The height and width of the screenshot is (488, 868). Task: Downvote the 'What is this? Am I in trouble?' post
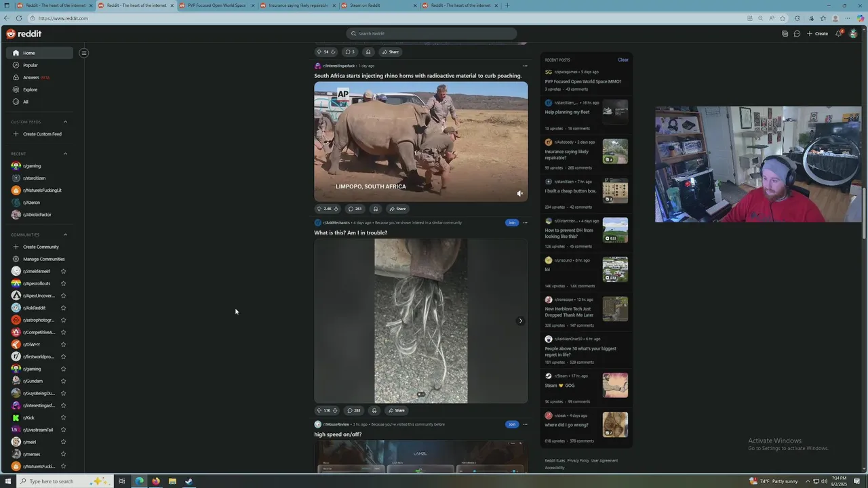pyautogui.click(x=334, y=410)
